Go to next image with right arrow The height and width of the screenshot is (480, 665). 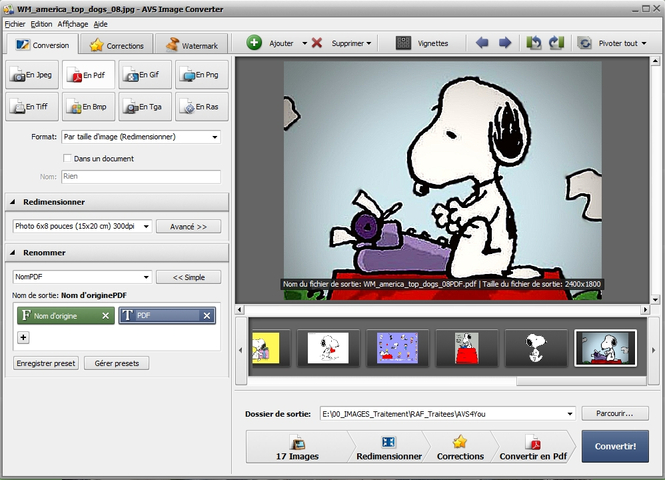[505, 43]
